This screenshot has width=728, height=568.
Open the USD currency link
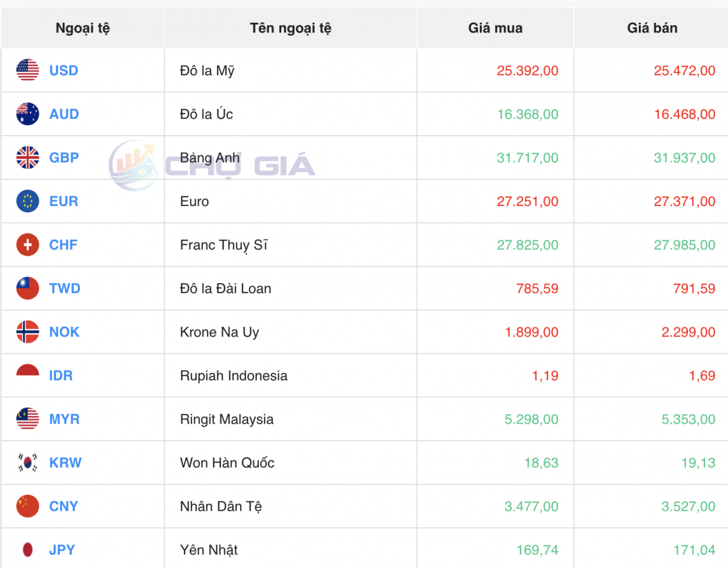click(x=64, y=71)
